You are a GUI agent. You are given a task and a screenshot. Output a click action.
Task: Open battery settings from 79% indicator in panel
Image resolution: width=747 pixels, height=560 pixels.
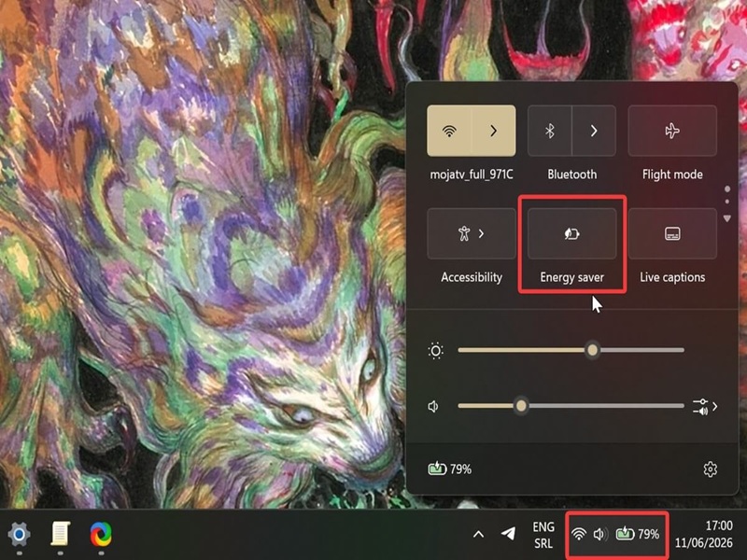point(450,469)
